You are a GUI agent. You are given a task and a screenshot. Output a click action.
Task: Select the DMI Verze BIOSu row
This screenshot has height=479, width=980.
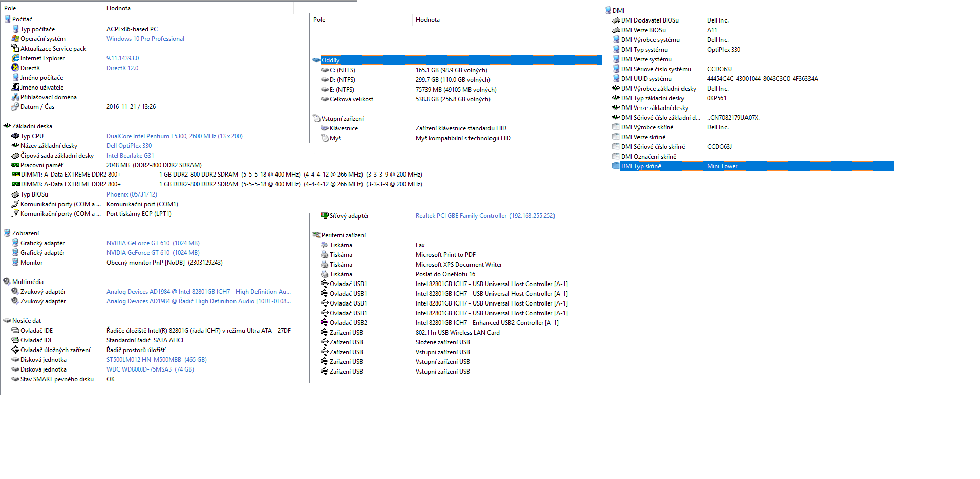(643, 30)
